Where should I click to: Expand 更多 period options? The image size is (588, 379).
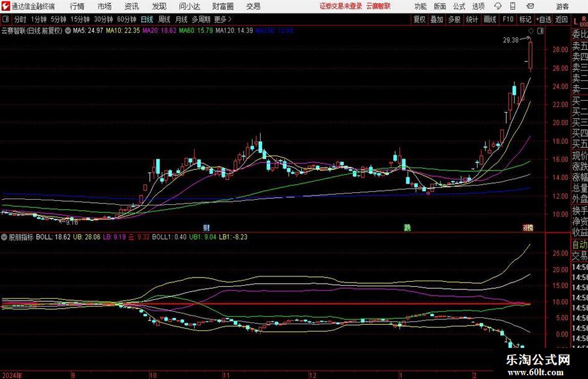coord(223,19)
